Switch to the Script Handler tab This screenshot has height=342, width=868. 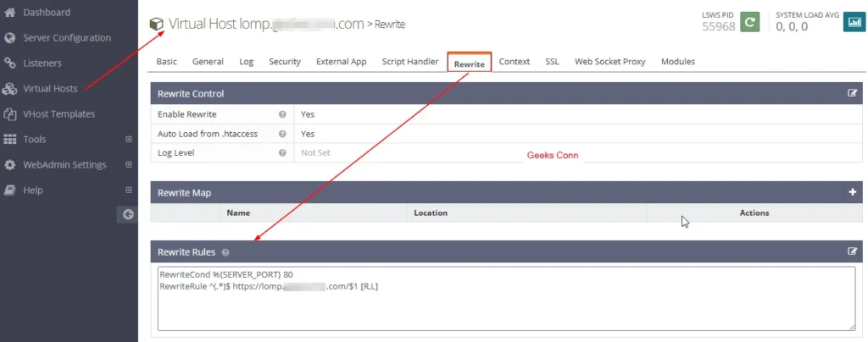pos(410,62)
